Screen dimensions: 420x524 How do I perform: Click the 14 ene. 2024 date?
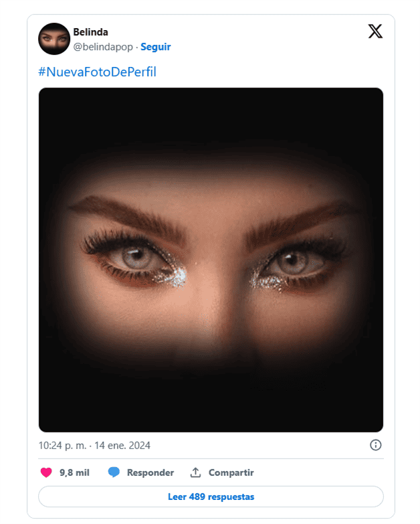coord(122,445)
